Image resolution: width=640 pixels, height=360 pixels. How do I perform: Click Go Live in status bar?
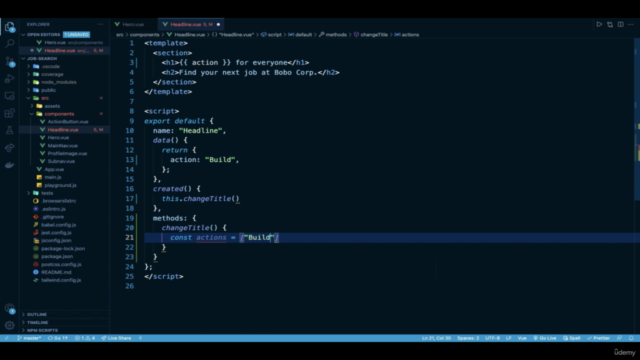coord(545,338)
